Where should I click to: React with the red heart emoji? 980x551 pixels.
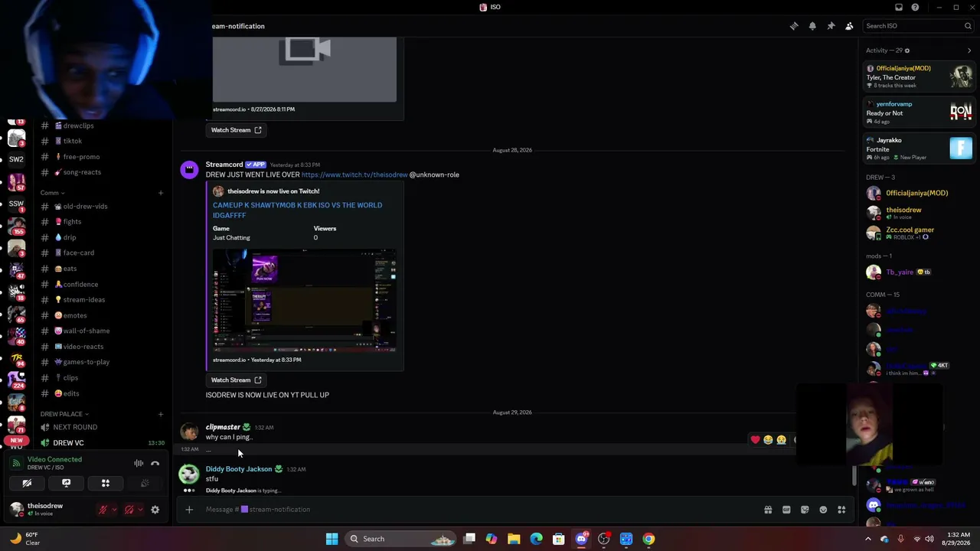coord(755,440)
